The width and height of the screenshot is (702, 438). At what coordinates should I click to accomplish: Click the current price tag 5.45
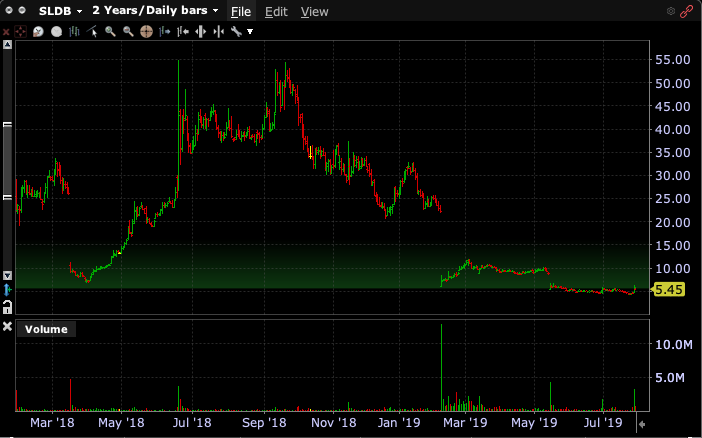[669, 289]
